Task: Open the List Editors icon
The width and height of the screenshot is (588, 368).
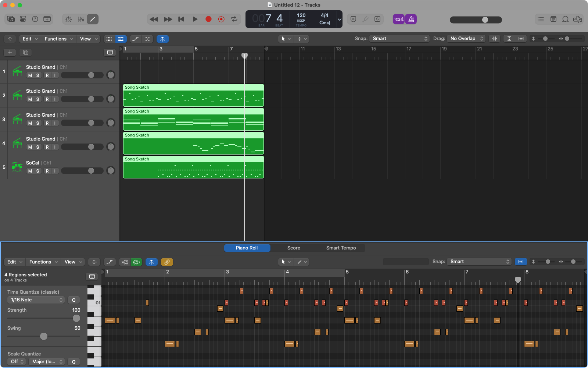Action: point(541,19)
